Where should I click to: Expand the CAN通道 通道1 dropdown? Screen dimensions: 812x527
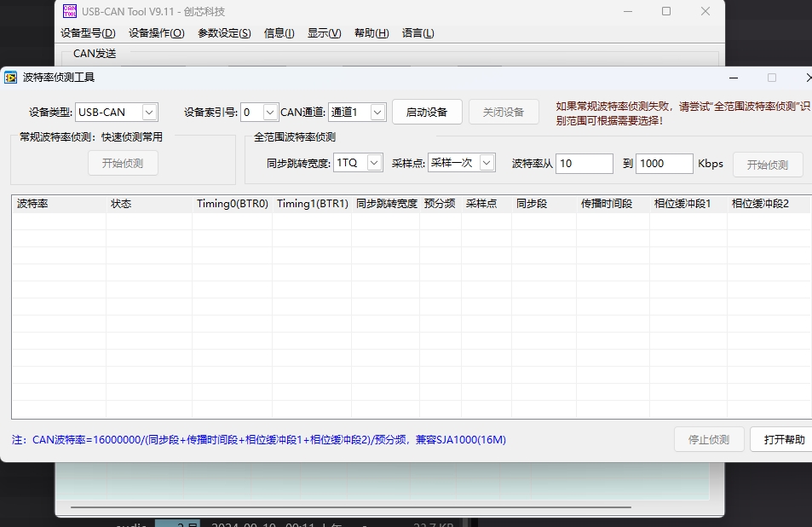pyautogui.click(x=377, y=113)
